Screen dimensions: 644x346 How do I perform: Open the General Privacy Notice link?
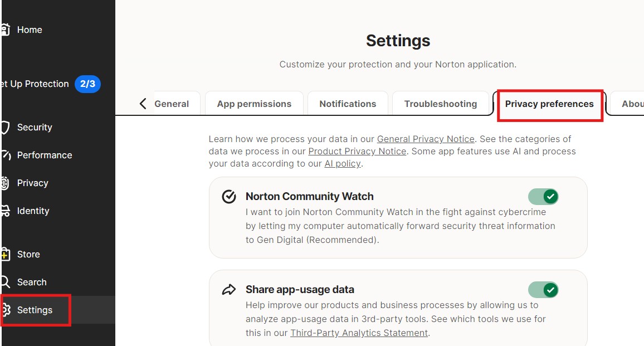click(x=426, y=139)
